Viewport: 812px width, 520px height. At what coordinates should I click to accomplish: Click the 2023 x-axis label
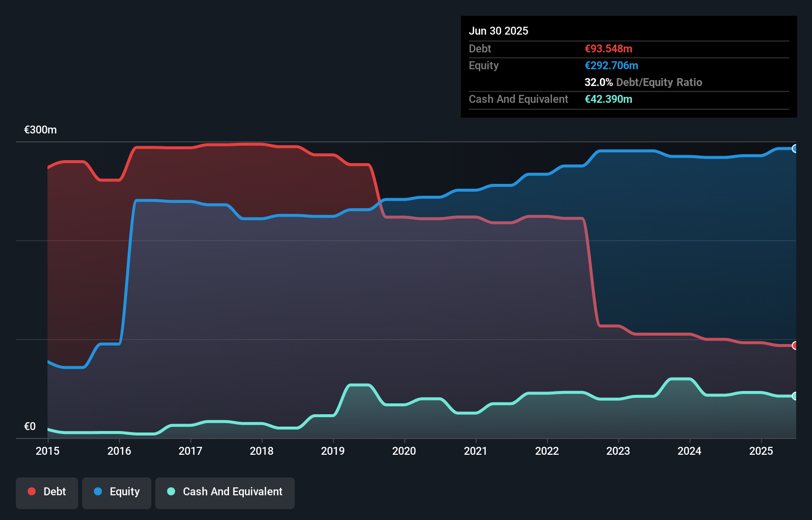coord(618,451)
